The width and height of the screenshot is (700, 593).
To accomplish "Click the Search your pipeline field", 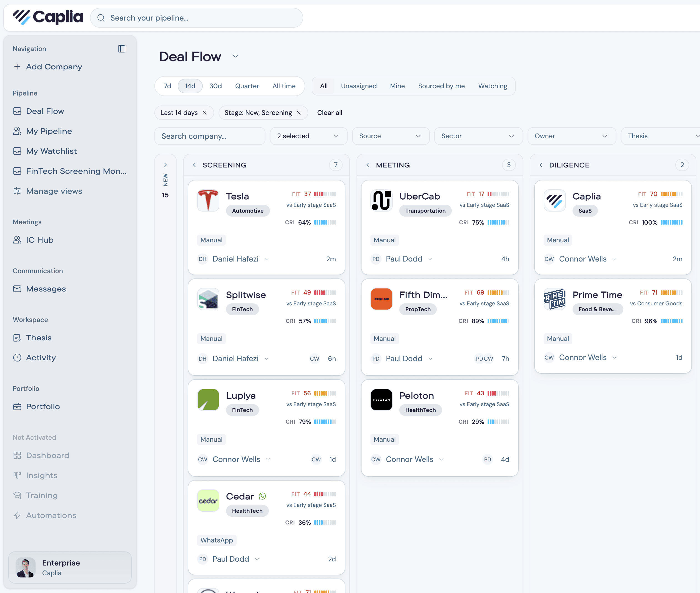I will pyautogui.click(x=197, y=18).
